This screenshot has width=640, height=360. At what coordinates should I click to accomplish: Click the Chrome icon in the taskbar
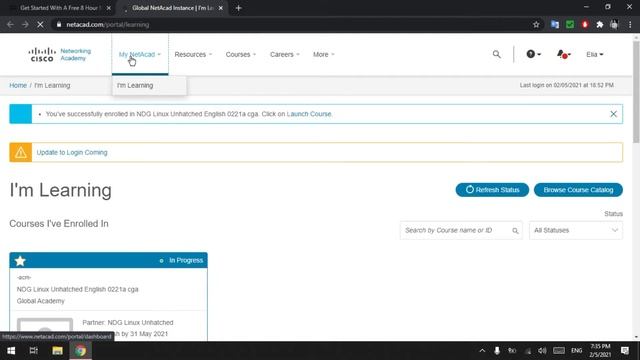coord(80,351)
